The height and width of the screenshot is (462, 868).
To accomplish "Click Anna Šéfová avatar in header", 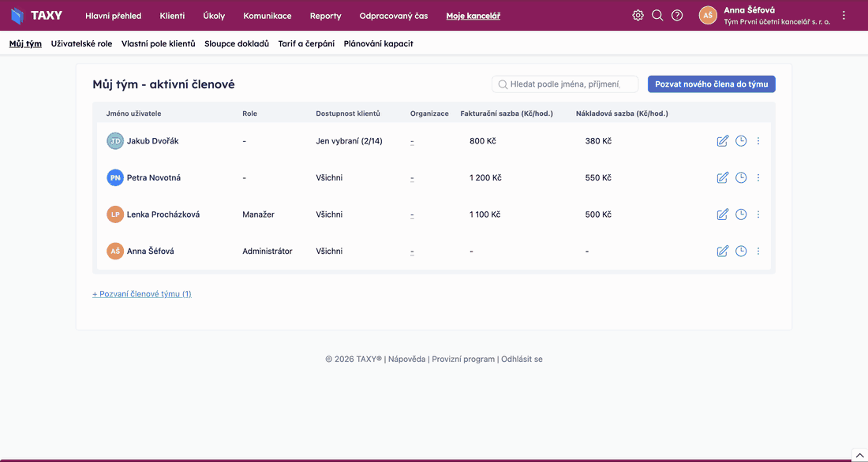I will pos(708,16).
